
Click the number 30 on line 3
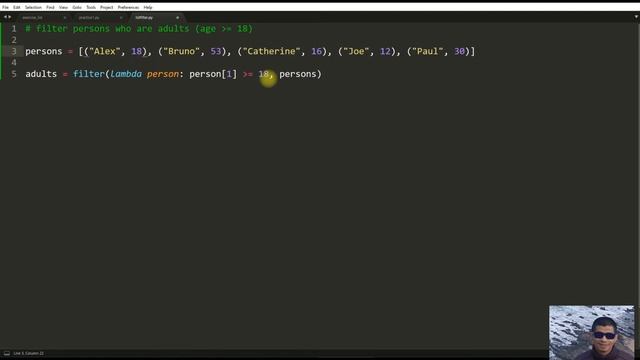[459, 51]
